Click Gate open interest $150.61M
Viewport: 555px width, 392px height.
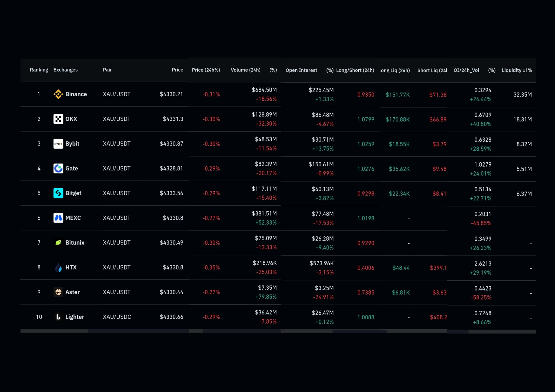tap(321, 164)
